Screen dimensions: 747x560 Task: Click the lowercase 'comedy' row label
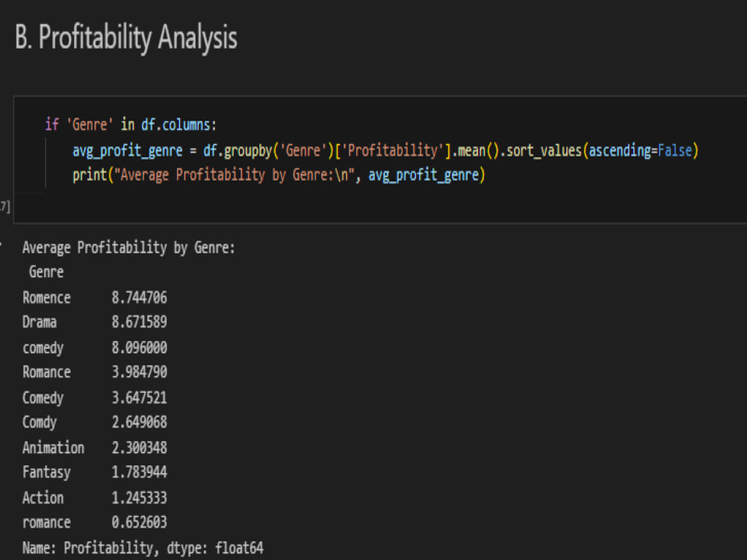[x=43, y=348]
